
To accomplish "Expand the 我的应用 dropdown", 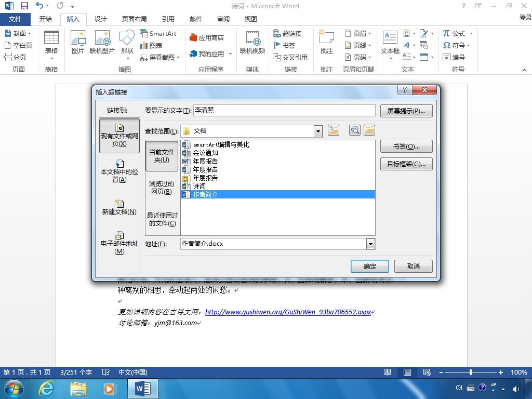I will click(x=230, y=54).
